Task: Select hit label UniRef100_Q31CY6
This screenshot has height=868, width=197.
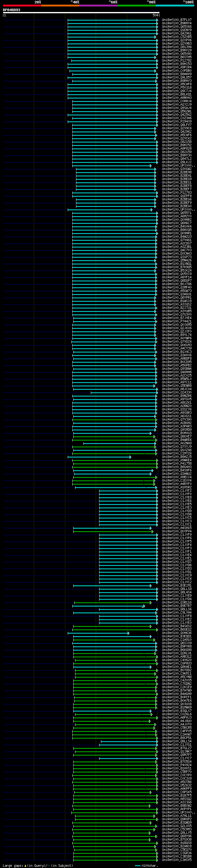Action: 176,410
